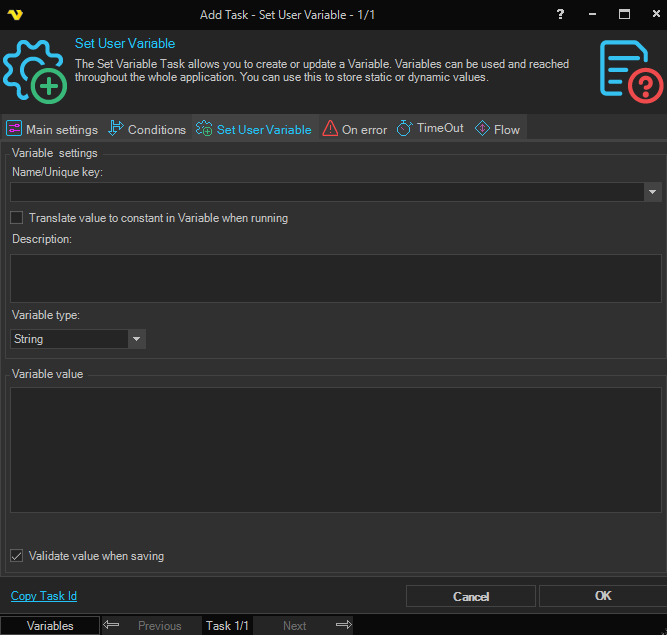This screenshot has height=635, width=667.
Task: Click into the Variable value text area
Action: (335, 450)
